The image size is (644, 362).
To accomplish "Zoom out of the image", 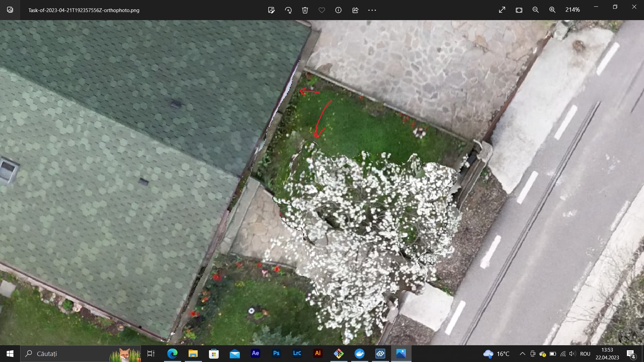I will click(x=535, y=10).
